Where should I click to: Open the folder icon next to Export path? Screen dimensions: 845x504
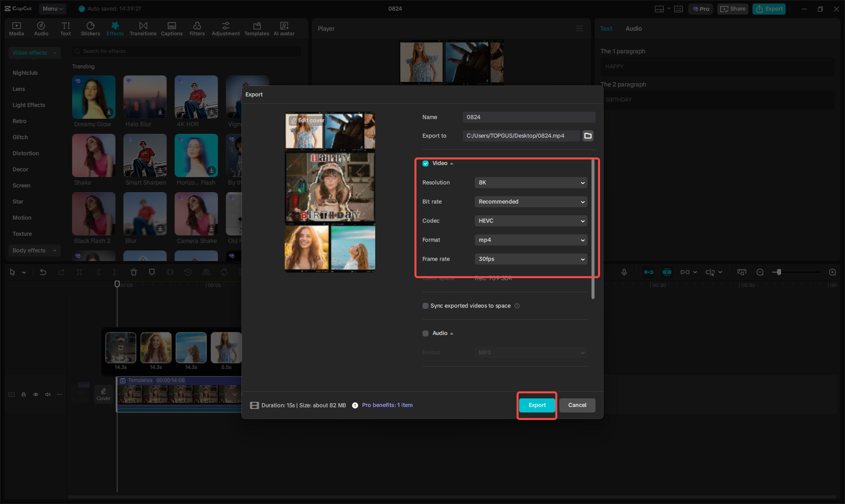click(x=587, y=135)
